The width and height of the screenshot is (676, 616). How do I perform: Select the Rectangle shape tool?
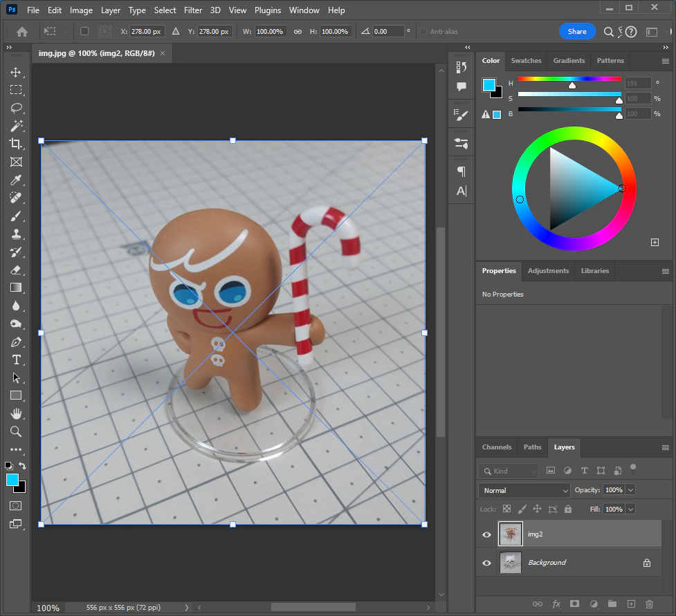pyautogui.click(x=16, y=395)
